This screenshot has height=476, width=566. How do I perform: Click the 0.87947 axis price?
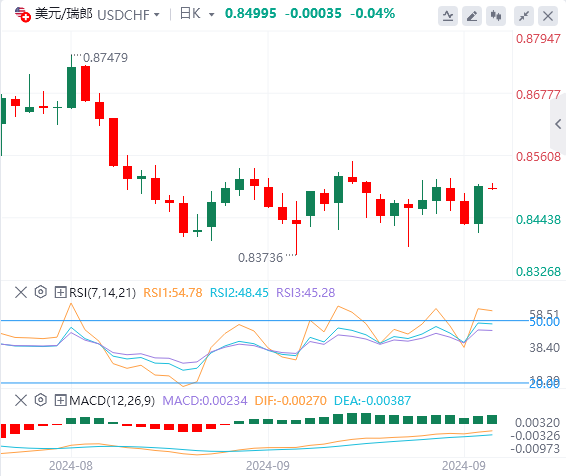pos(538,39)
